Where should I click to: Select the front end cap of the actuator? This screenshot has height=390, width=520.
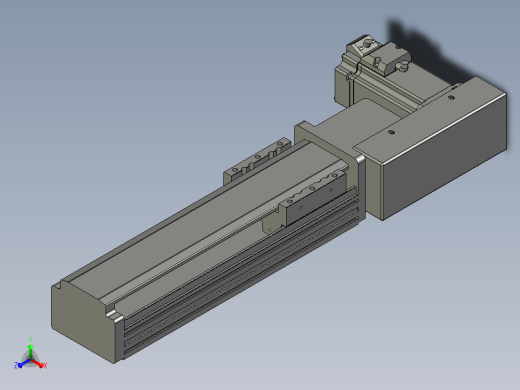(x=85, y=320)
